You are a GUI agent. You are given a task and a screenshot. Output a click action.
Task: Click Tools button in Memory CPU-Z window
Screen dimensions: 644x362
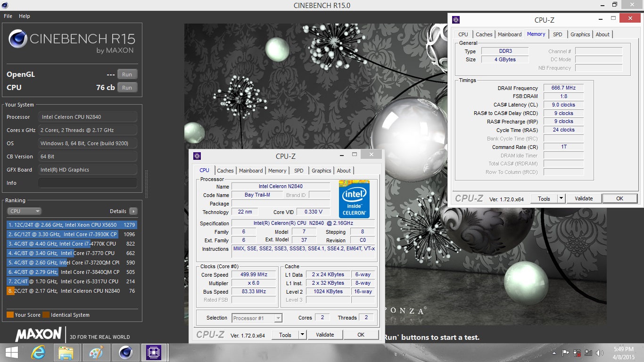point(544,198)
